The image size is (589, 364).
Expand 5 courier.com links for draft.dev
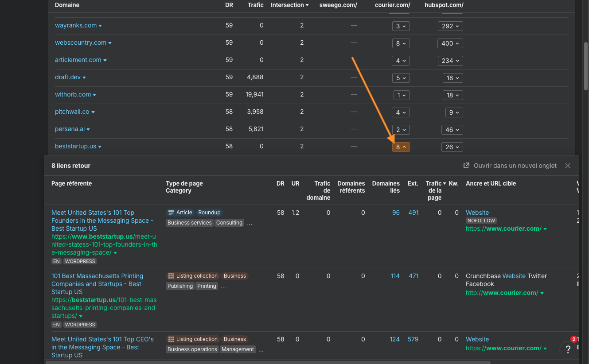(x=401, y=78)
